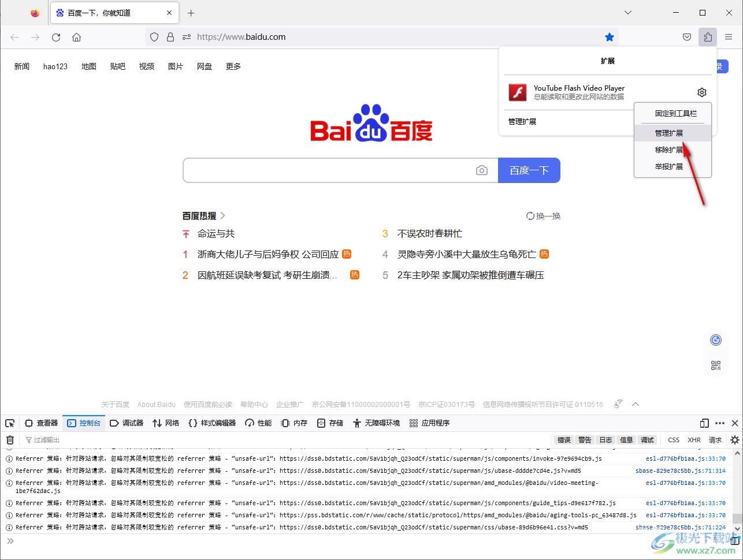List all tabs dropdown arrow

[x=628, y=13]
